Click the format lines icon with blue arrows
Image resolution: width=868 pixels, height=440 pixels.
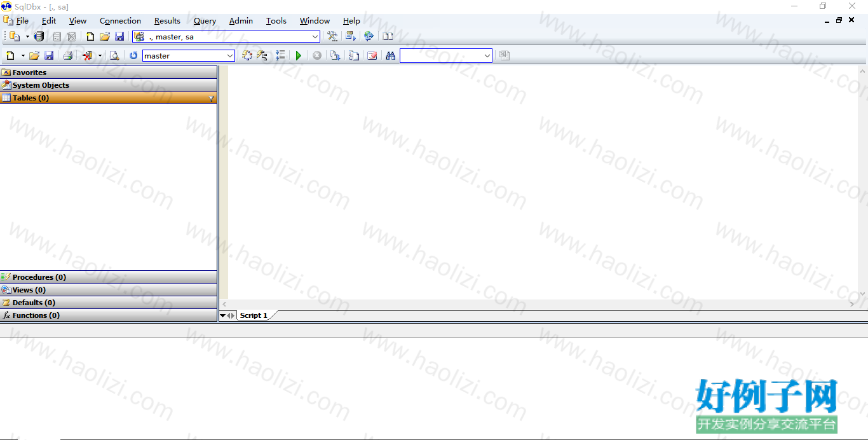280,56
